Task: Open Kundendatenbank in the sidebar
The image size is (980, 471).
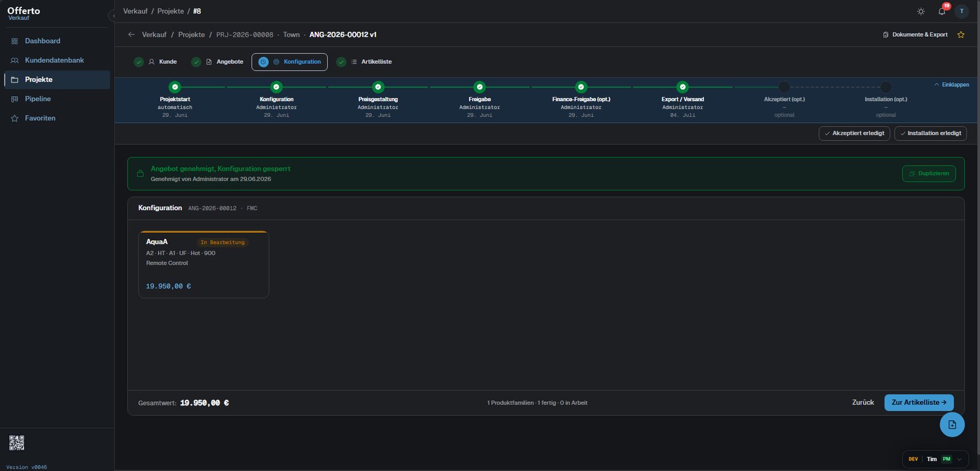Action: [57, 60]
